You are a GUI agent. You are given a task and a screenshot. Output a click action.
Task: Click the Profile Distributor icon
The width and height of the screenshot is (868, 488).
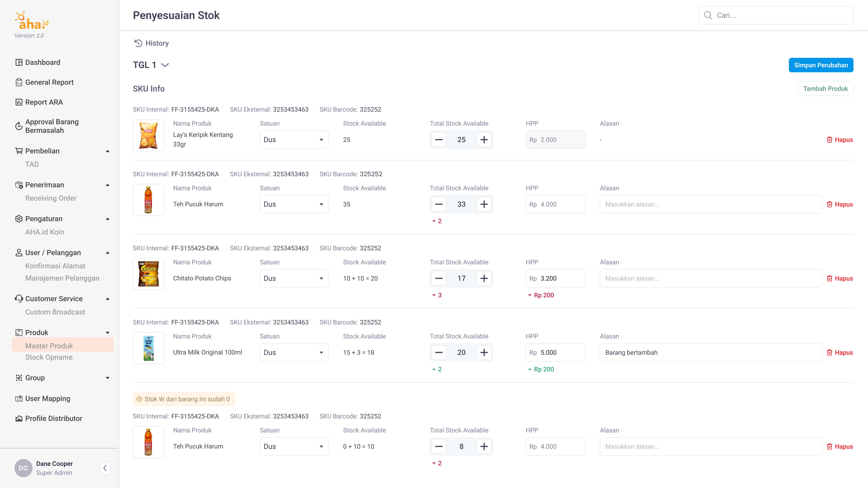pyautogui.click(x=19, y=418)
